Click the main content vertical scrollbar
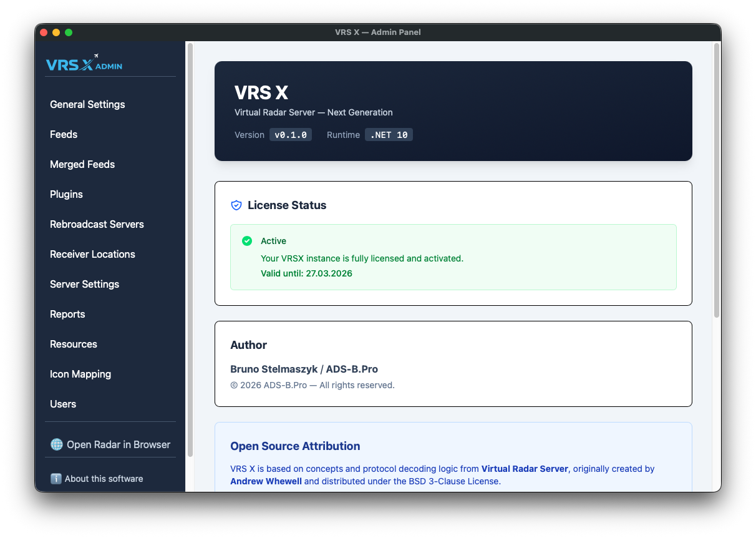 point(717,181)
